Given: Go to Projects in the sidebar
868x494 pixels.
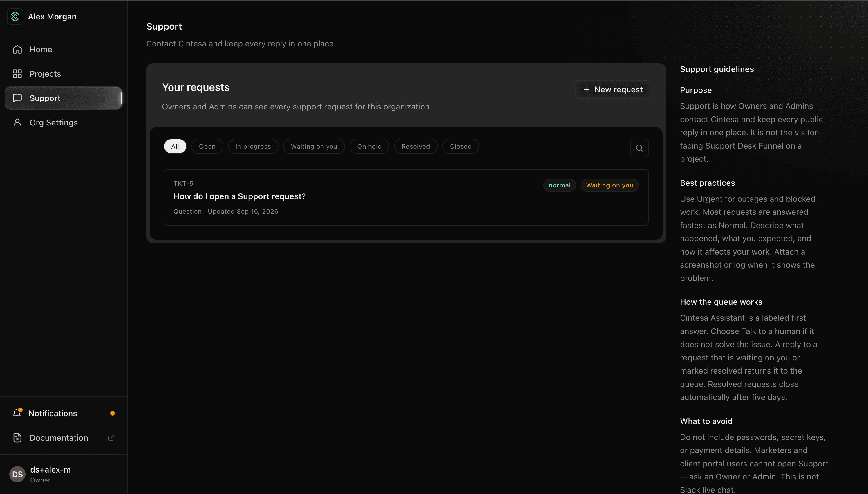Looking at the screenshot, I should pos(64,74).
